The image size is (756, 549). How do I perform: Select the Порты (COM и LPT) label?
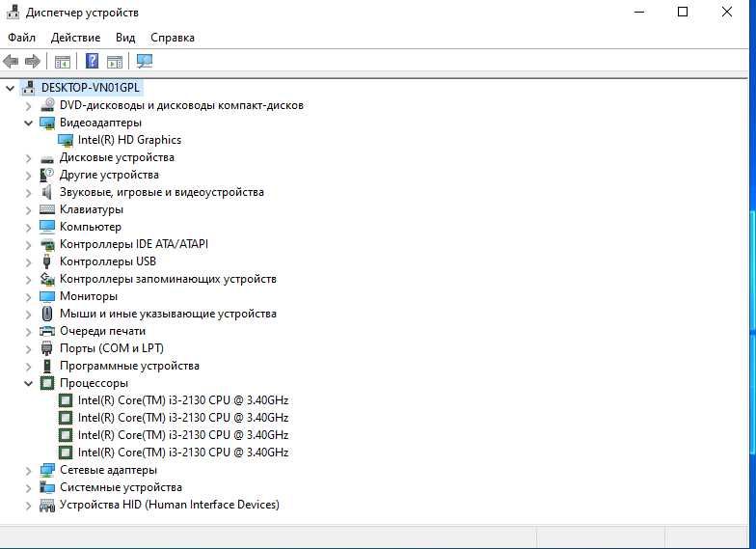coord(112,348)
